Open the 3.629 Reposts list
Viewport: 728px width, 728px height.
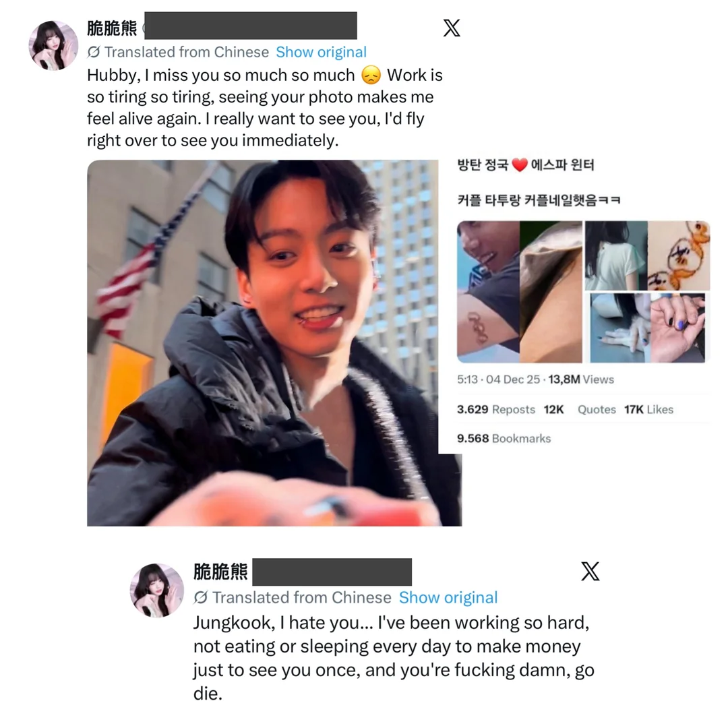click(x=496, y=410)
